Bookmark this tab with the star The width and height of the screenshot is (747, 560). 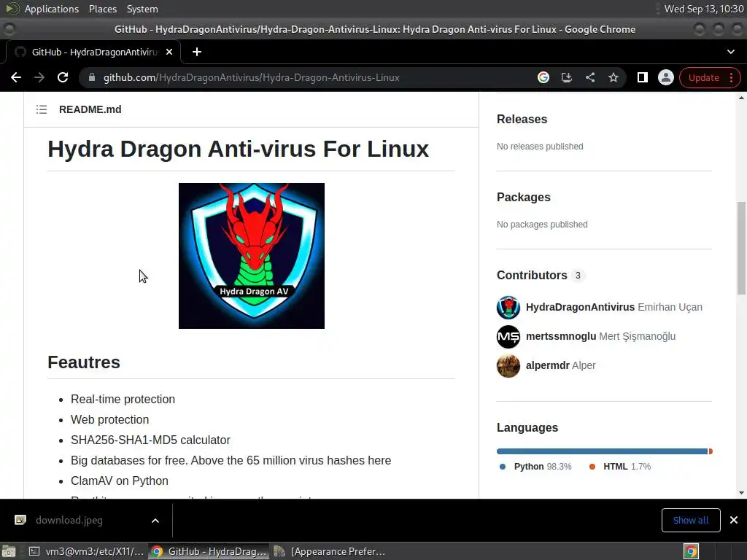coord(613,77)
